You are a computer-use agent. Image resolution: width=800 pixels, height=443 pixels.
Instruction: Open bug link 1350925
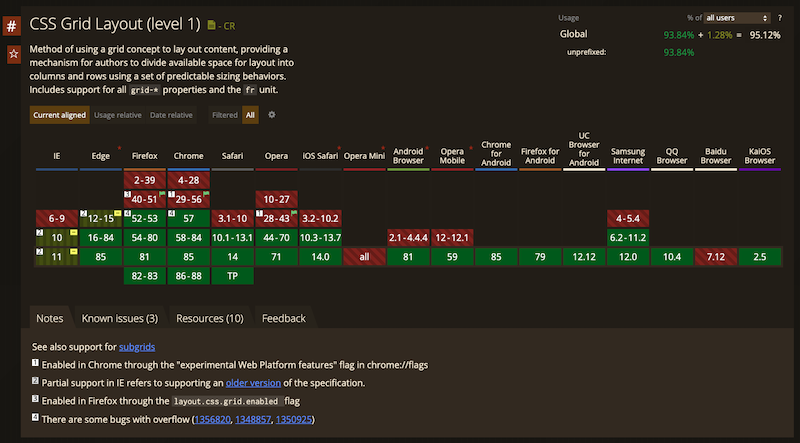[294, 420]
